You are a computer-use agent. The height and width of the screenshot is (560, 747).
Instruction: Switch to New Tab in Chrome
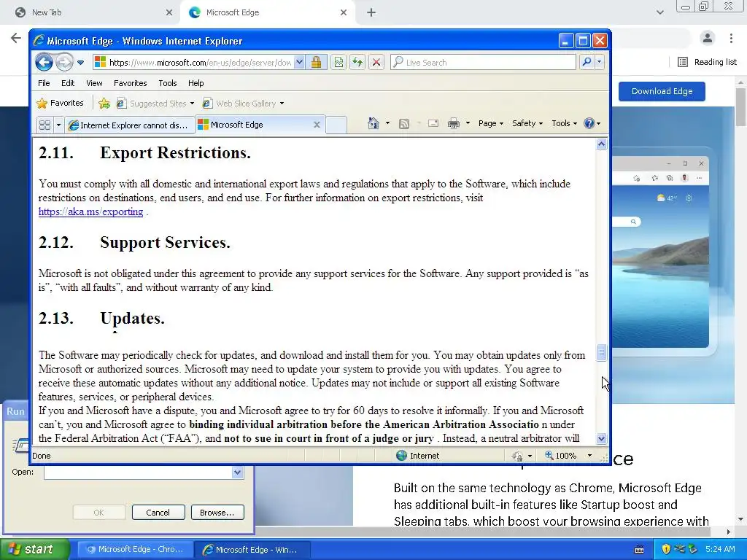(90, 12)
